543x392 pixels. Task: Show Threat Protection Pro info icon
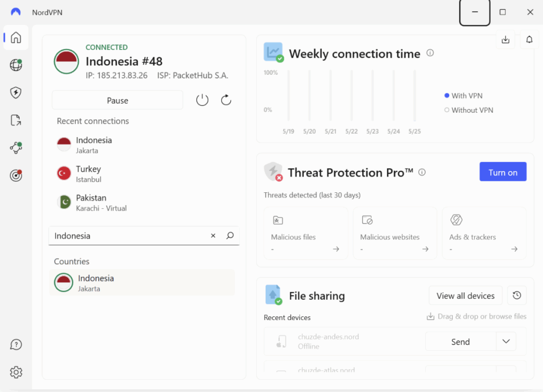pyautogui.click(x=422, y=172)
